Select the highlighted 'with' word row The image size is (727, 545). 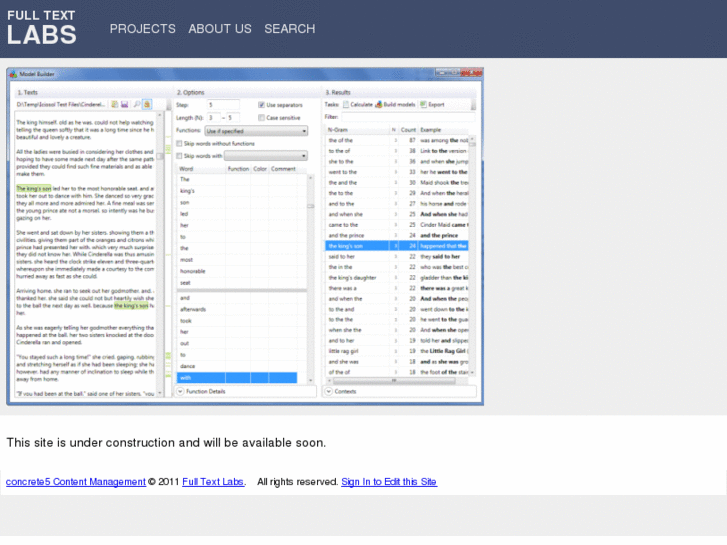pos(237,378)
